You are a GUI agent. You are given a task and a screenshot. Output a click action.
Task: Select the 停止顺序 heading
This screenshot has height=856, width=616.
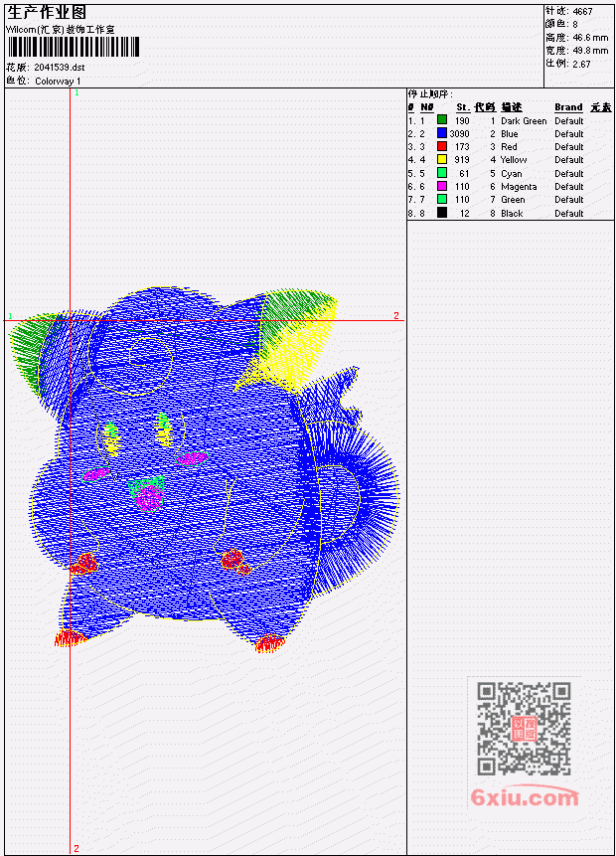coord(430,93)
